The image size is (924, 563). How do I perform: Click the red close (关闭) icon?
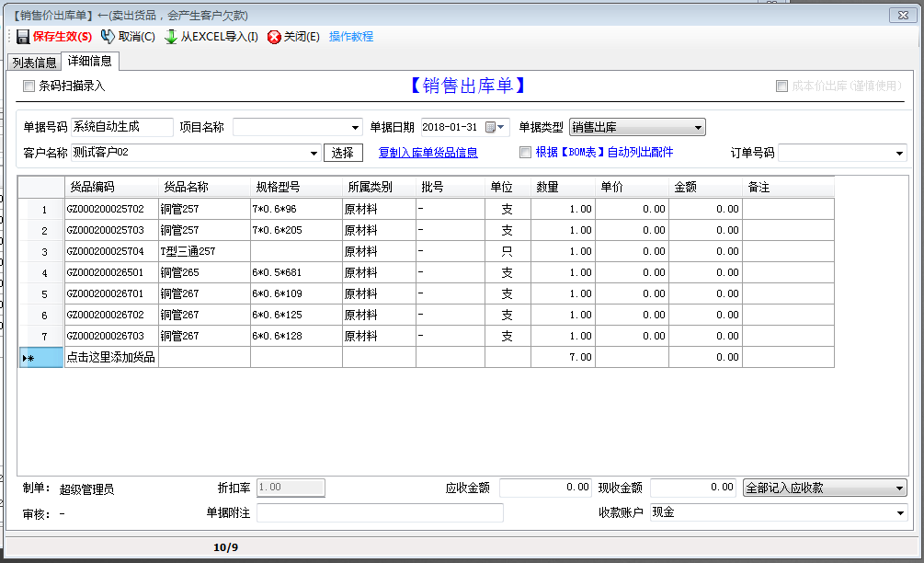tap(274, 37)
